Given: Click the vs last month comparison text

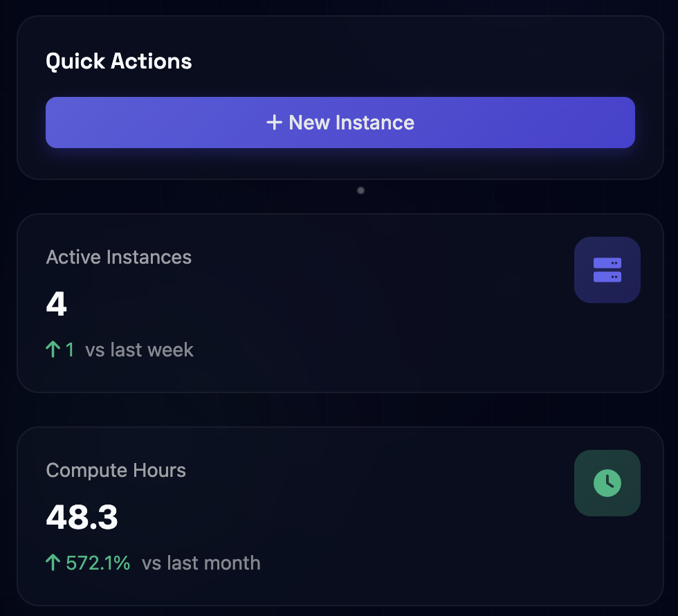Looking at the screenshot, I should pos(201,563).
